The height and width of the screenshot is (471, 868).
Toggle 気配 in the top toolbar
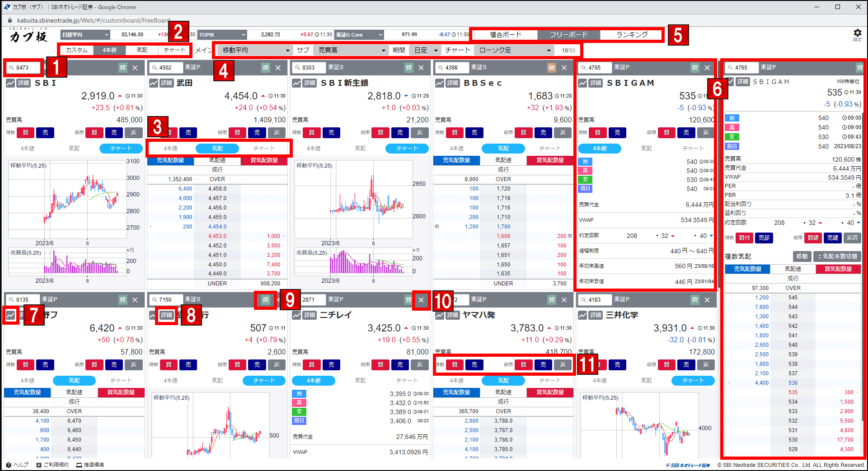(x=142, y=50)
